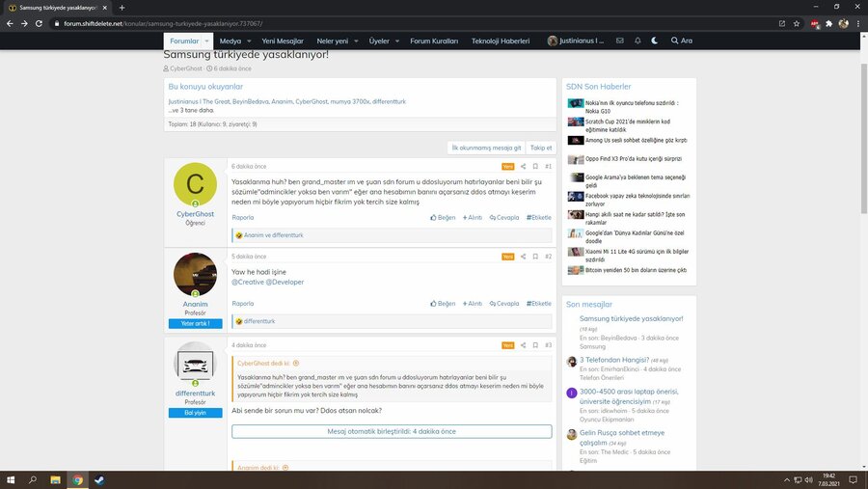Open Gelin Rusça sohbet etmeye çalışalım thread
Viewport: 868px width, 489px height.
point(622,438)
